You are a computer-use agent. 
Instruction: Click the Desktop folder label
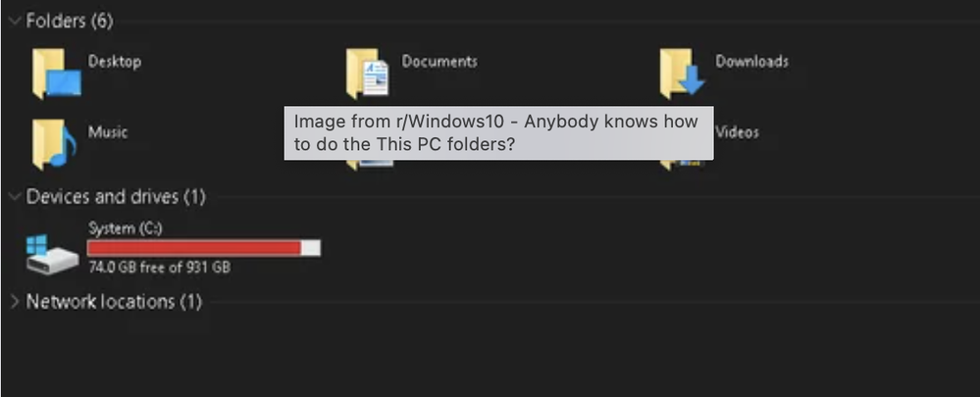point(115,61)
